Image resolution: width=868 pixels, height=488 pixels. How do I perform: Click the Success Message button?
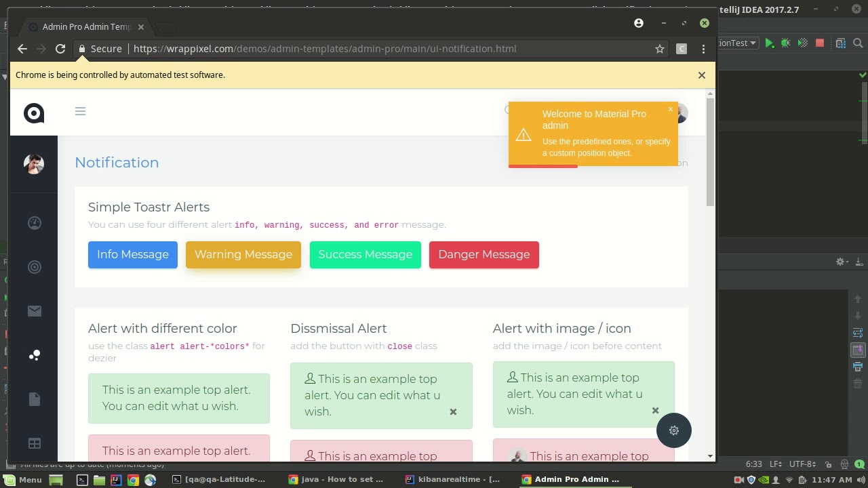click(366, 255)
